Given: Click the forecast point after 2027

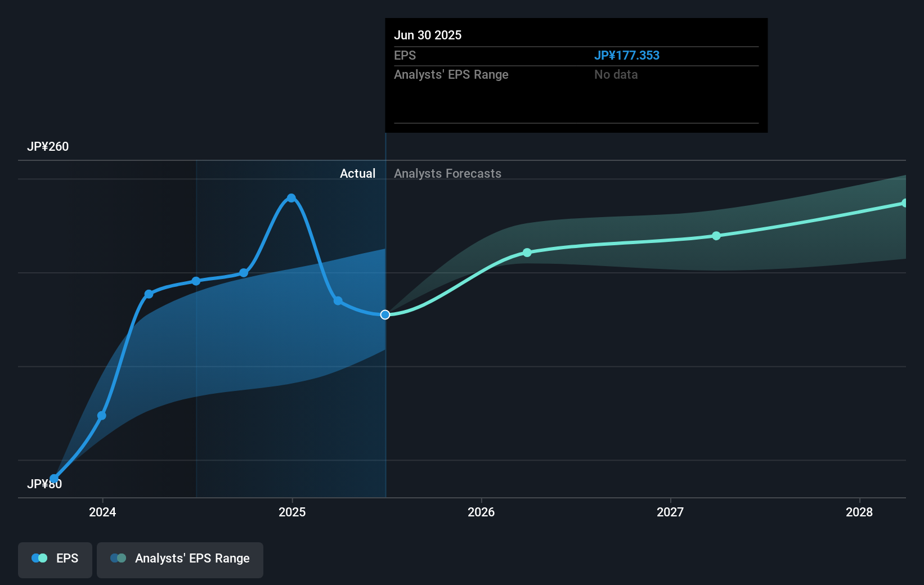Looking at the screenshot, I should click(x=716, y=236).
